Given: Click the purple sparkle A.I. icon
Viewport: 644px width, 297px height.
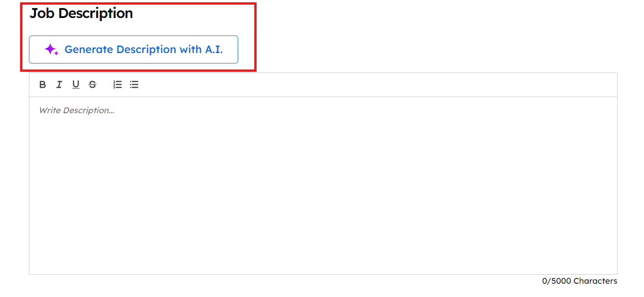Looking at the screenshot, I should [51, 49].
